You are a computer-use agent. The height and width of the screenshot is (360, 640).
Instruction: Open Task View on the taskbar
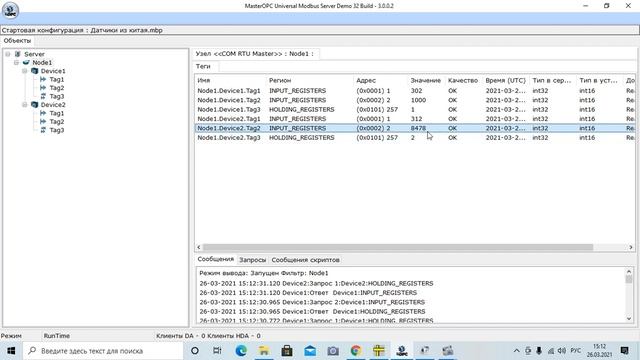click(x=217, y=351)
